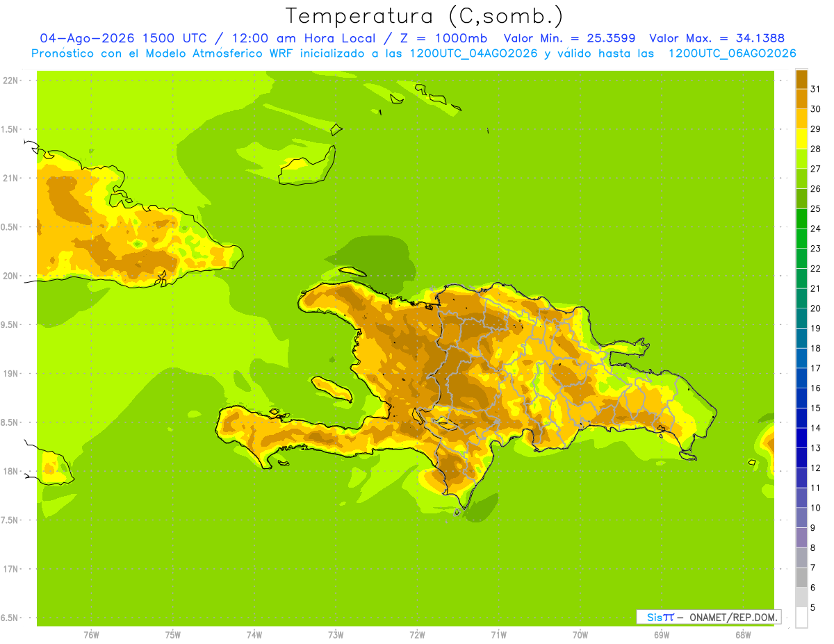Click the legend swatch between 25 and 26
This screenshot has height=644, width=834.
[x=801, y=199]
